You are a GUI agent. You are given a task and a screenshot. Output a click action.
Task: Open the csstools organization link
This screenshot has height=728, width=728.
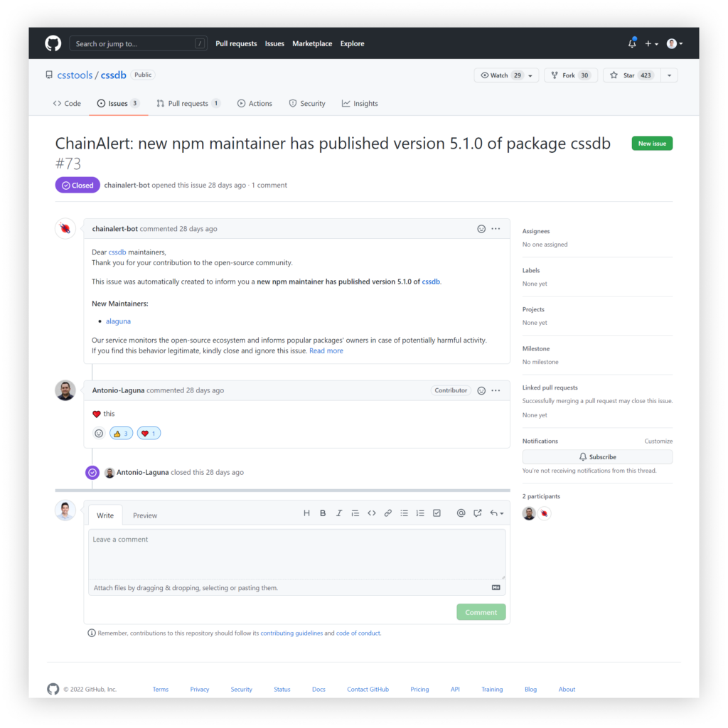(x=75, y=75)
